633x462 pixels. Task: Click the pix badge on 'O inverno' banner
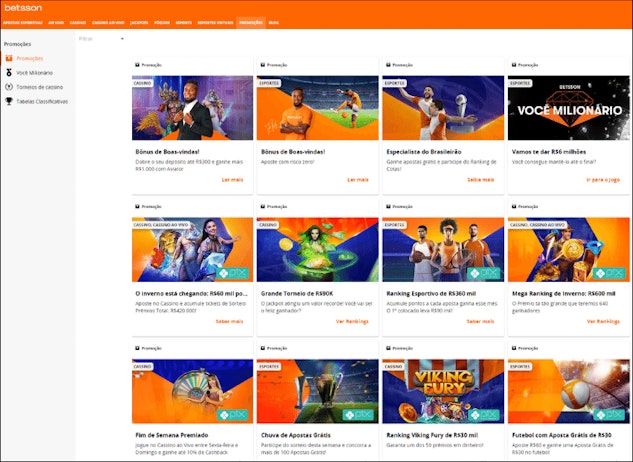233,273
